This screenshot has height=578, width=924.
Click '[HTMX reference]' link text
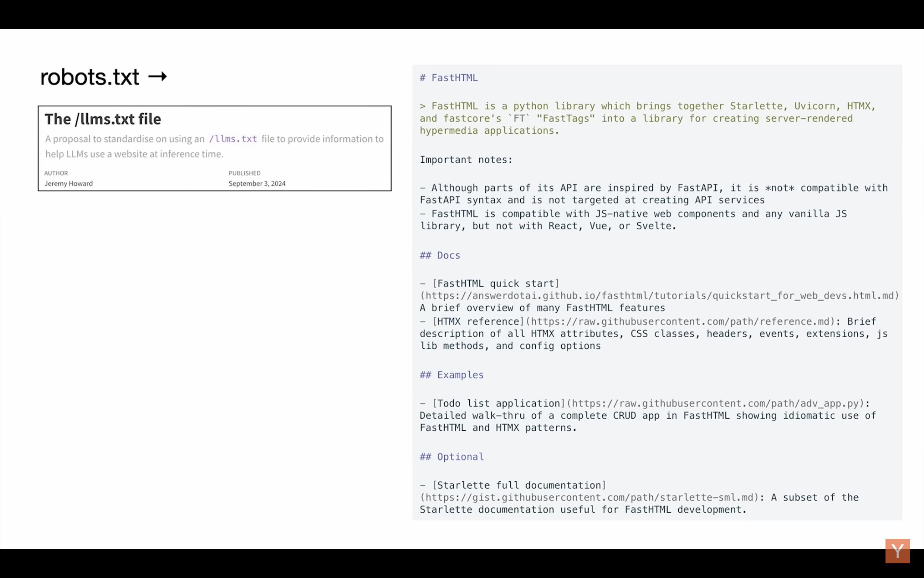[x=478, y=321]
